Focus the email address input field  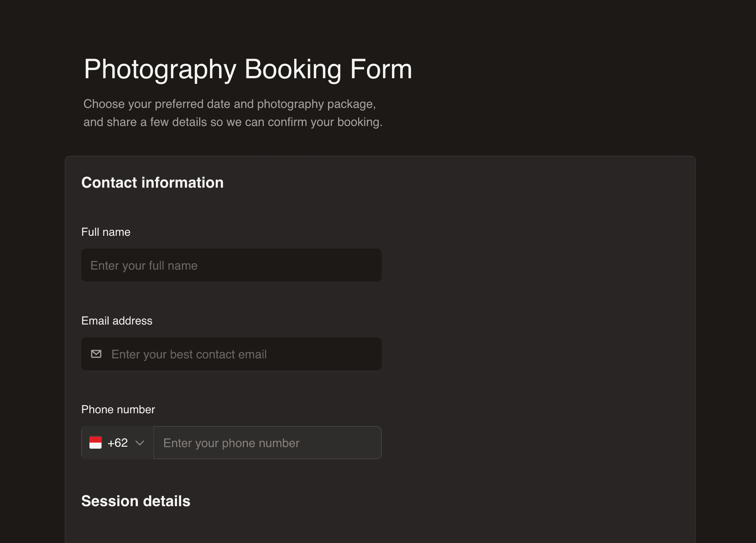click(231, 354)
